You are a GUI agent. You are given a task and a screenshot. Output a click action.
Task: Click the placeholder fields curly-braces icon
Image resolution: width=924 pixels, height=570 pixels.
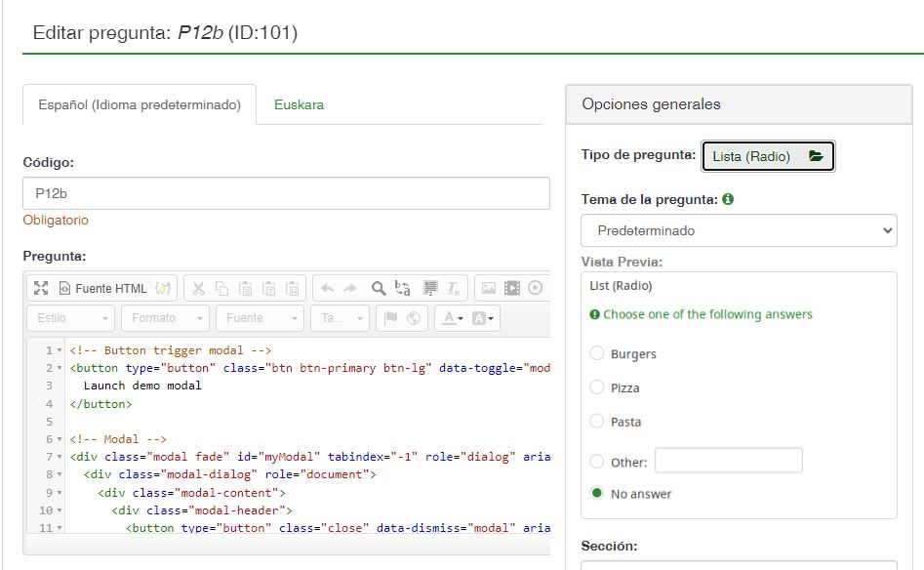tap(164, 288)
